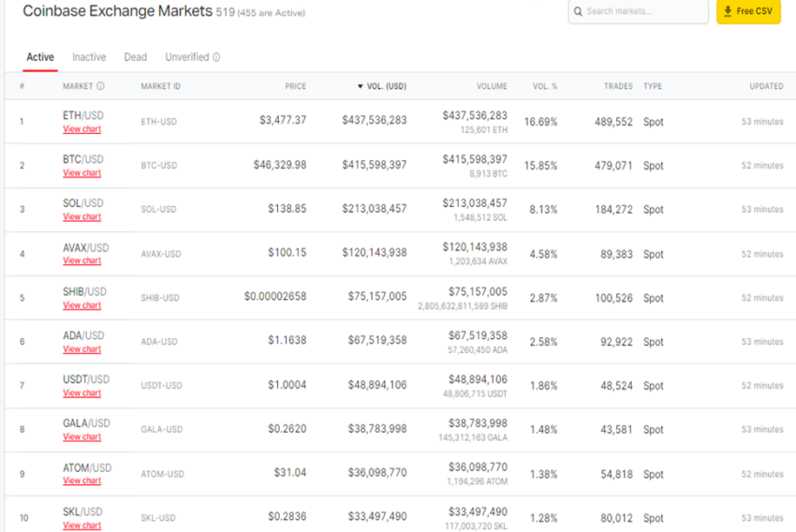Sort by the PRICE column header
796x532 pixels.
pyautogui.click(x=295, y=86)
